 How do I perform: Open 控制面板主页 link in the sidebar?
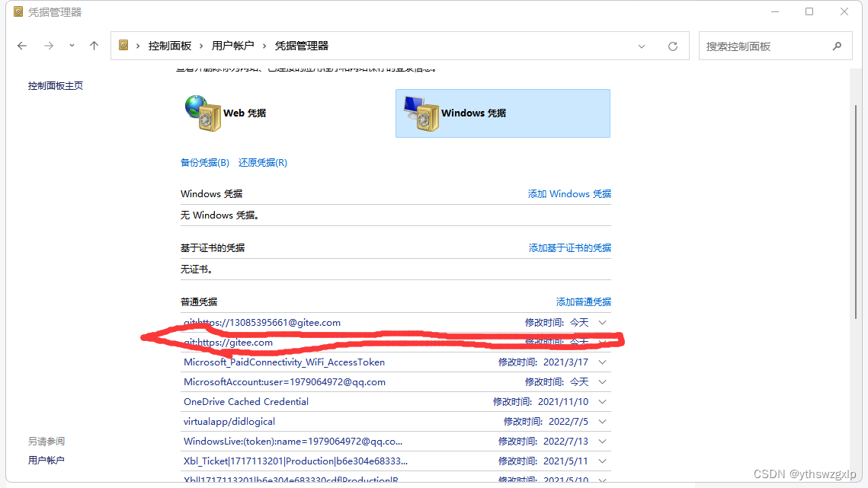pos(56,86)
